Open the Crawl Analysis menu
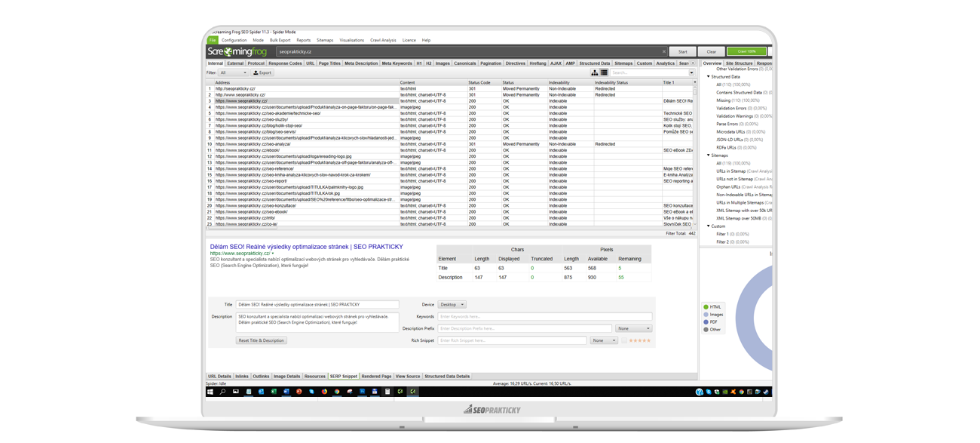980x443 pixels. pos(383,40)
